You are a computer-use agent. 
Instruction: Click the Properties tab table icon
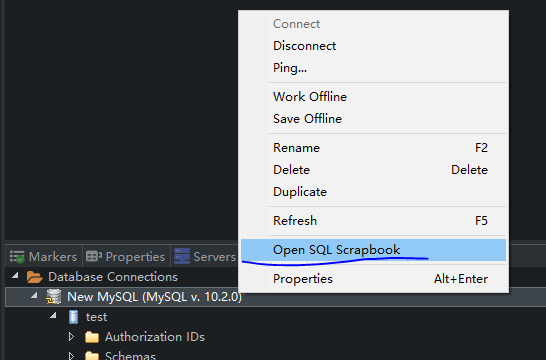[94, 257]
